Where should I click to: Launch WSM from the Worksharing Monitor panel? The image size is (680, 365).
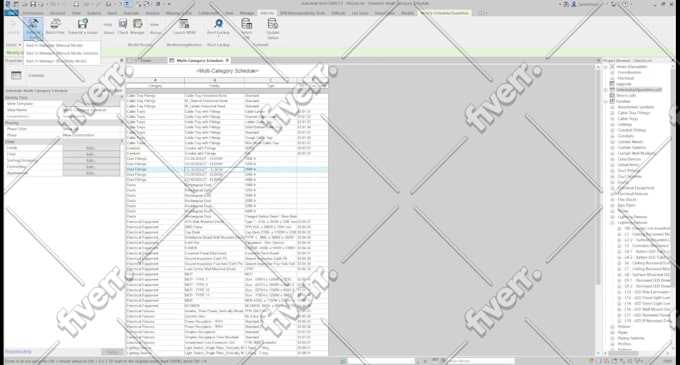pos(184,26)
